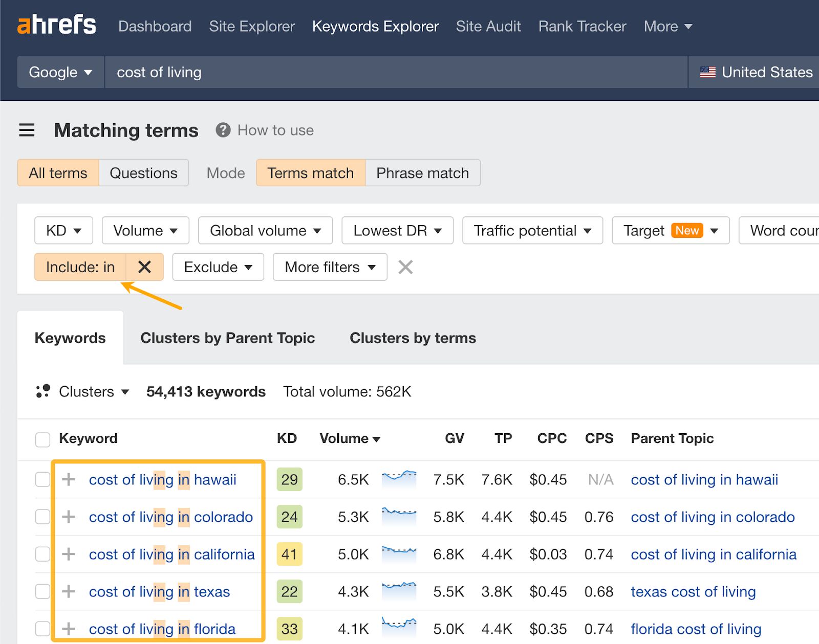This screenshot has width=819, height=644.
Task: Select the checkbox for cost of living in texas
Action: pos(42,591)
